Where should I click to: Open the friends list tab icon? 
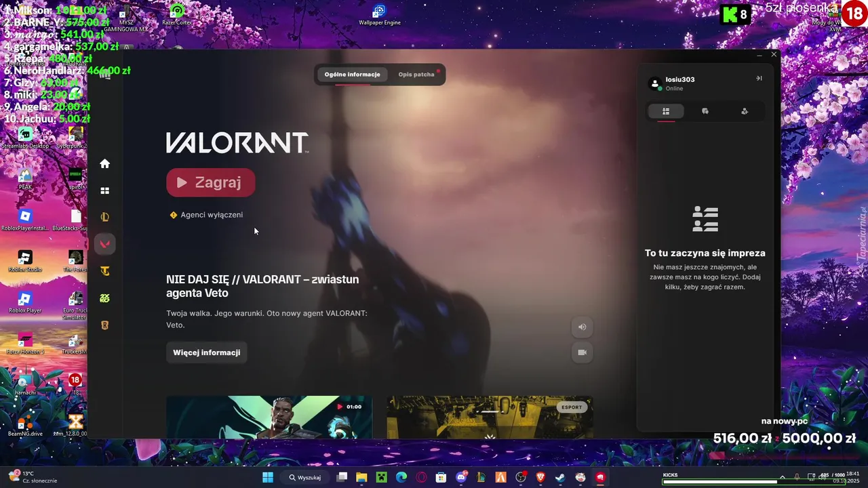[x=666, y=111]
